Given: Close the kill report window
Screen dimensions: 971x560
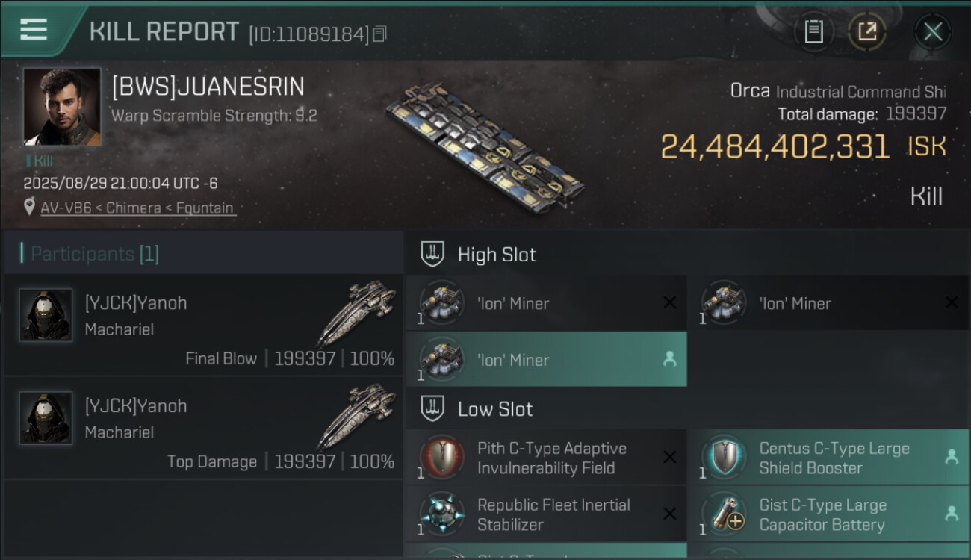Looking at the screenshot, I should click(x=932, y=31).
